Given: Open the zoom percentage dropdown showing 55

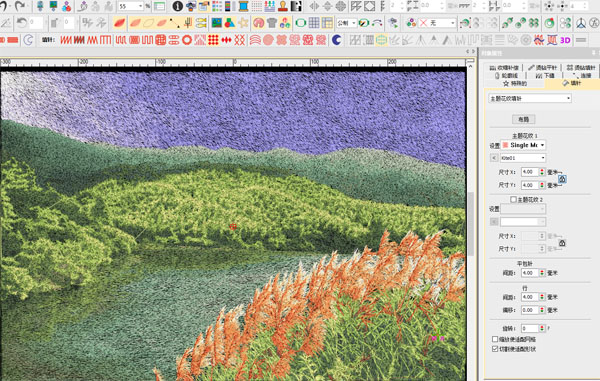Looking at the screenshot, I should pos(130,6).
